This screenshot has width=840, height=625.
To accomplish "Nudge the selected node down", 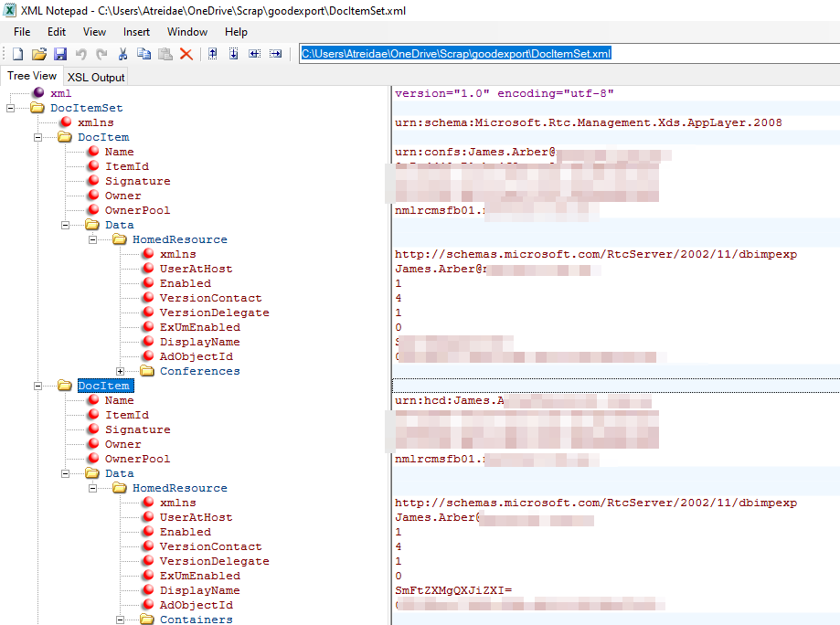I will 234,54.
